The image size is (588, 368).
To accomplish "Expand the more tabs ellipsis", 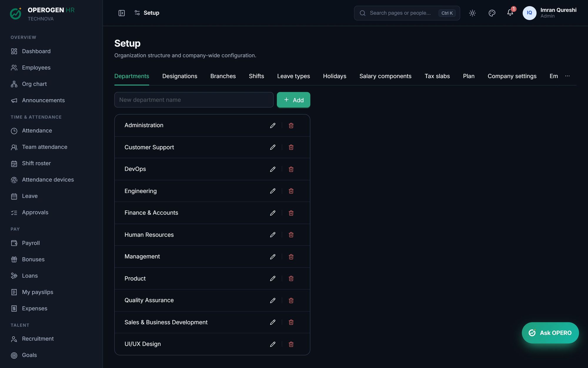I will 567,76.
